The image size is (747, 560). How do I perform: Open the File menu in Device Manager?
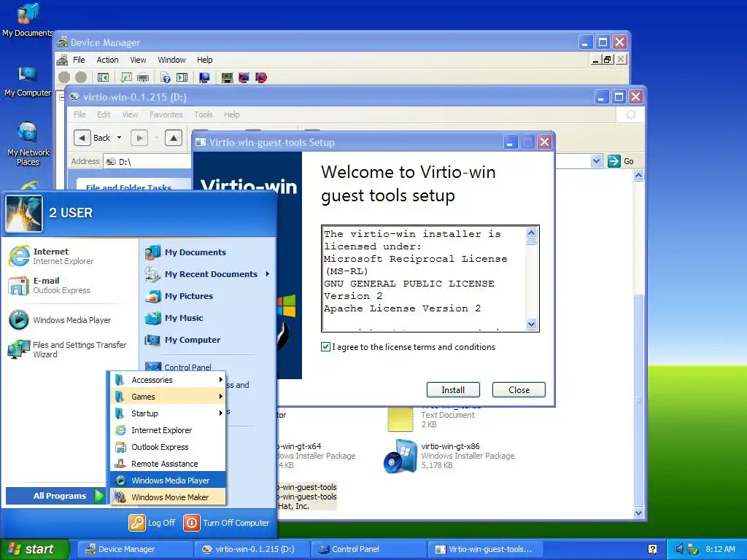tap(79, 60)
